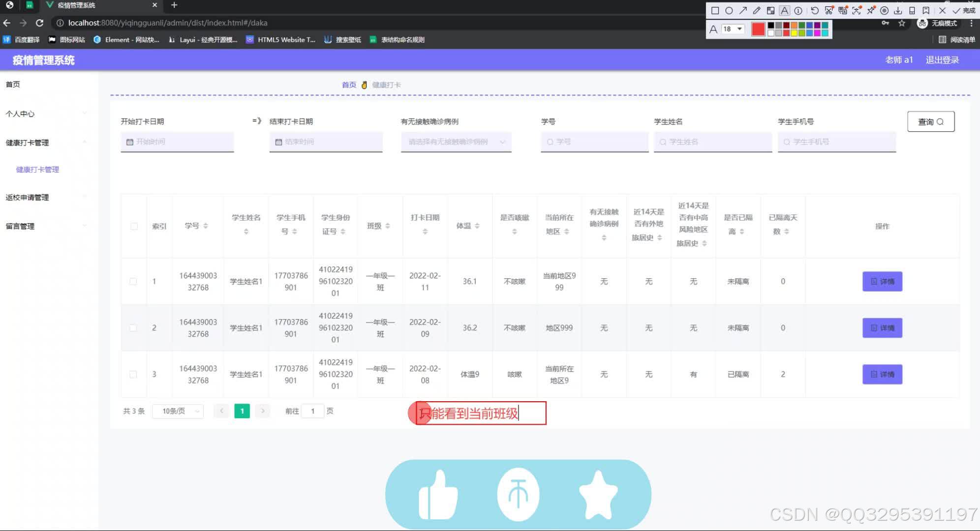Screen dimensions: 980x531
Task: Click the 学生姓名 search input
Action: pyautogui.click(x=713, y=142)
